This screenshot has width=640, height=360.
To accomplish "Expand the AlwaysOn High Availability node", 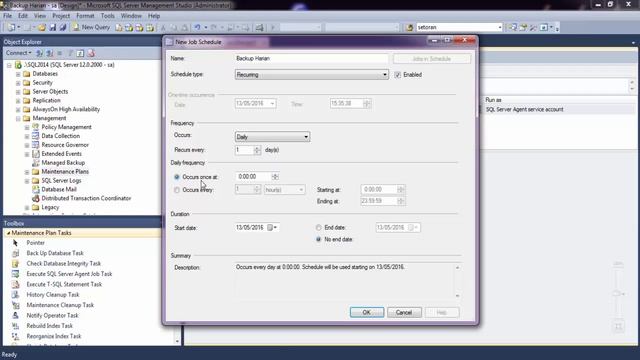I will (18, 109).
